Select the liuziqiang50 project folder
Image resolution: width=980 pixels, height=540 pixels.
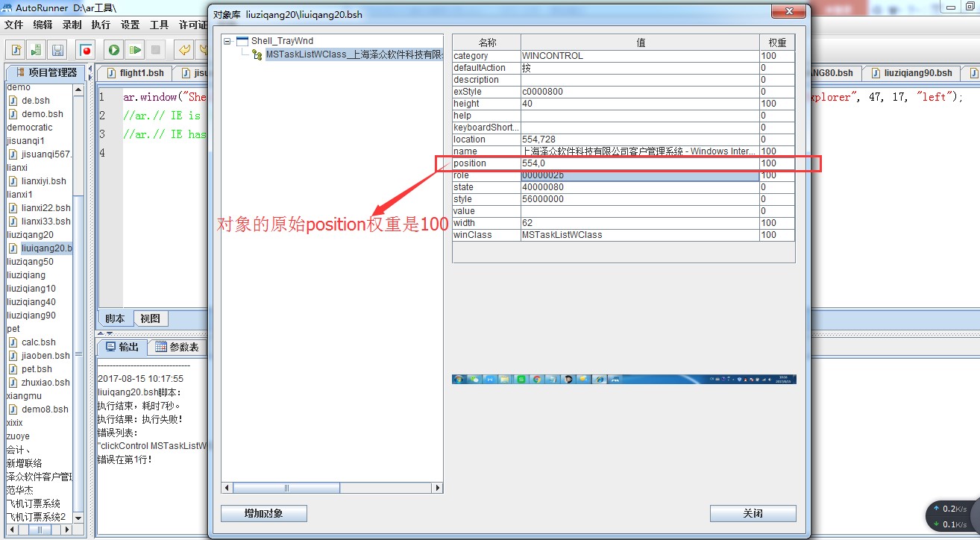pyautogui.click(x=30, y=262)
